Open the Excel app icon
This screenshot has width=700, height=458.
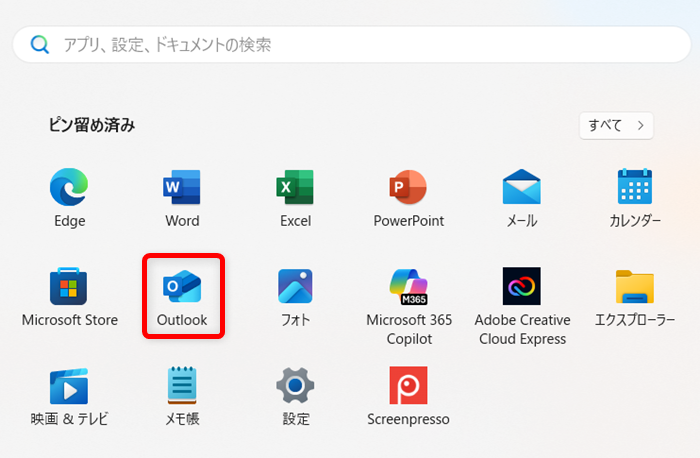coord(295,187)
